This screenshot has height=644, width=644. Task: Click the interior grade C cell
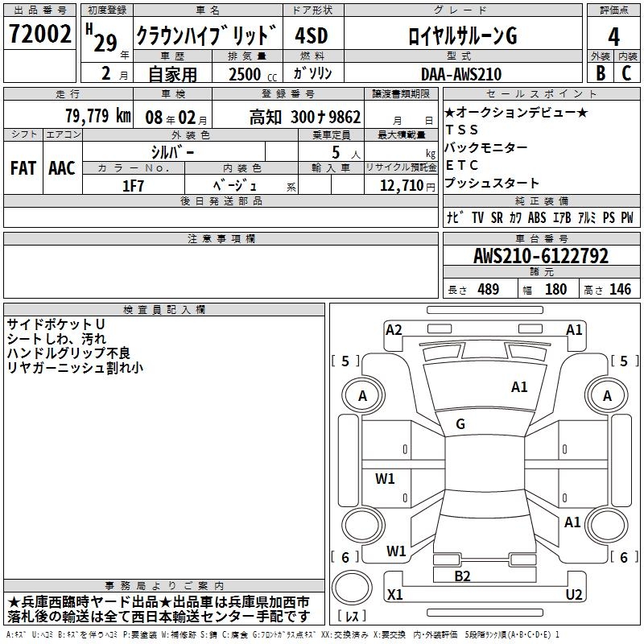pyautogui.click(x=627, y=73)
